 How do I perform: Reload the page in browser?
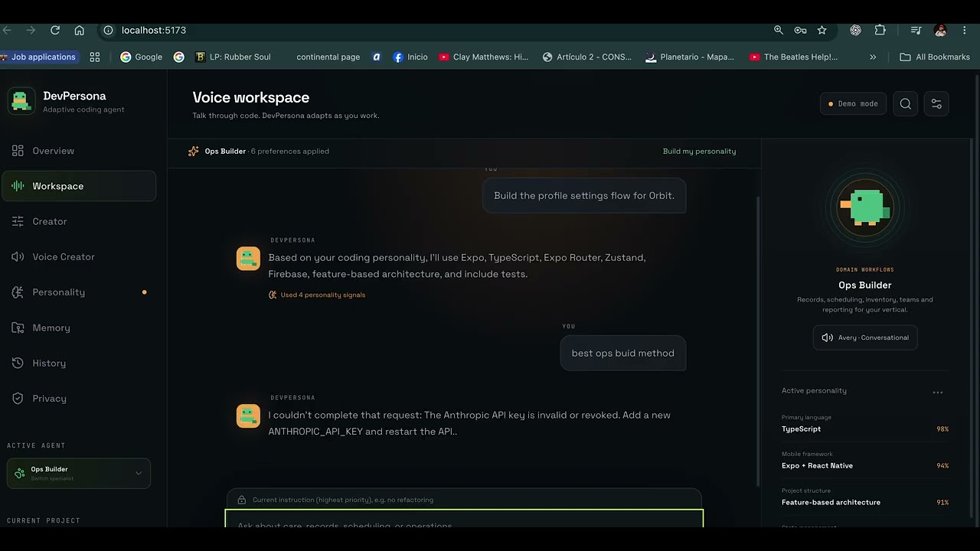point(55,30)
